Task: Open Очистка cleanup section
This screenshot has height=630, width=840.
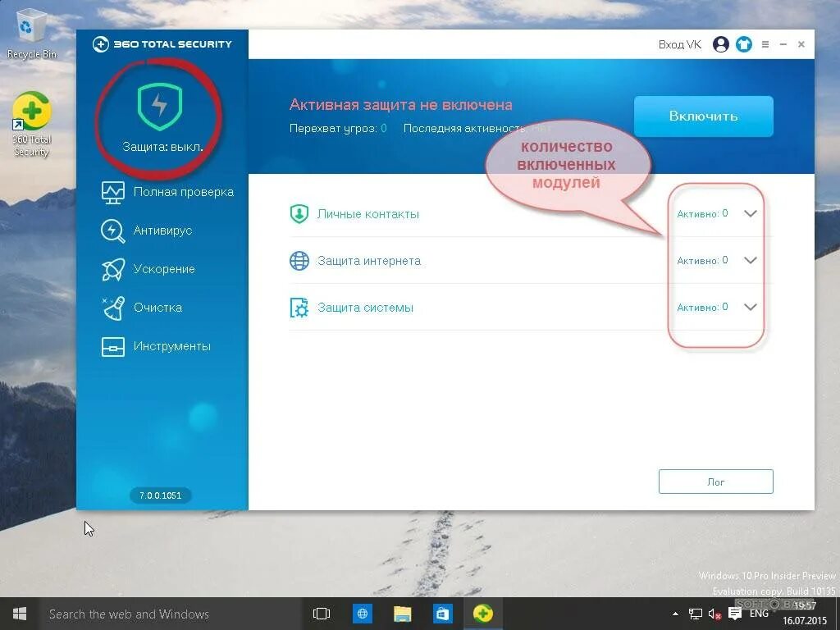Action: point(141,308)
